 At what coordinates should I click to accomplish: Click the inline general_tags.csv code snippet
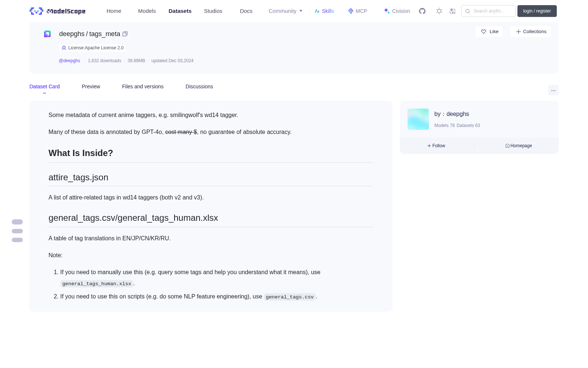pos(290,297)
